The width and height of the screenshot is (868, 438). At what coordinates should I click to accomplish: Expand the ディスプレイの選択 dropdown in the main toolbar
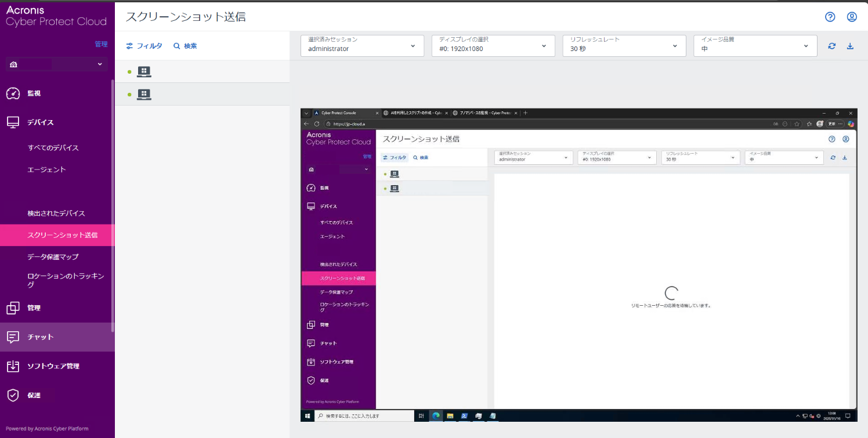[493, 46]
